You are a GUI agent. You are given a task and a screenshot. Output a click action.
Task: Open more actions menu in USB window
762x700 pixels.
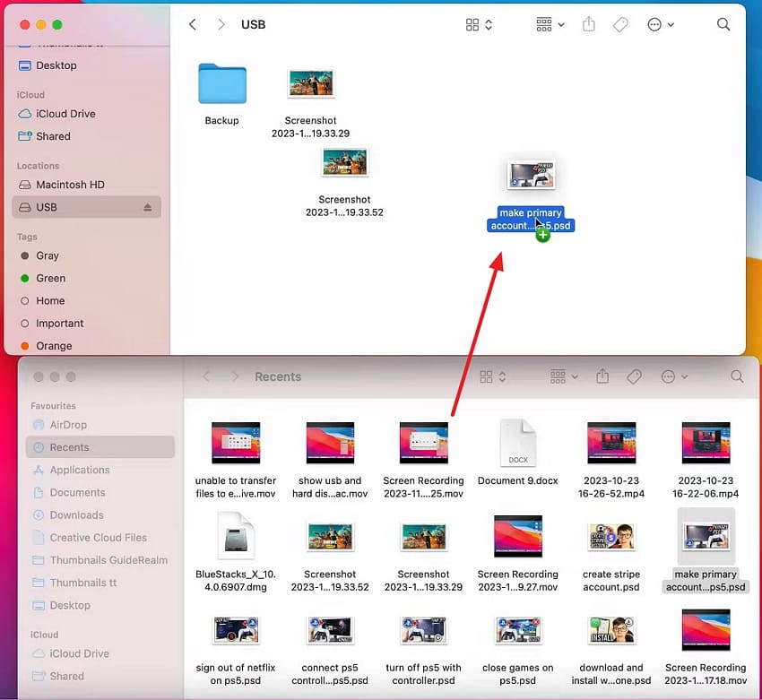click(x=661, y=24)
